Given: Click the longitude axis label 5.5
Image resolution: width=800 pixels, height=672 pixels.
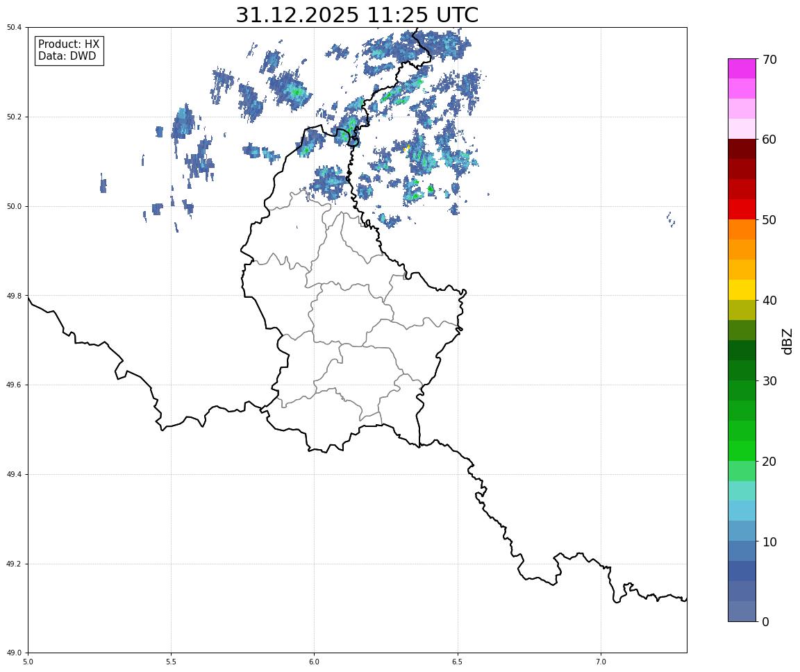Looking at the screenshot, I should point(172,662).
